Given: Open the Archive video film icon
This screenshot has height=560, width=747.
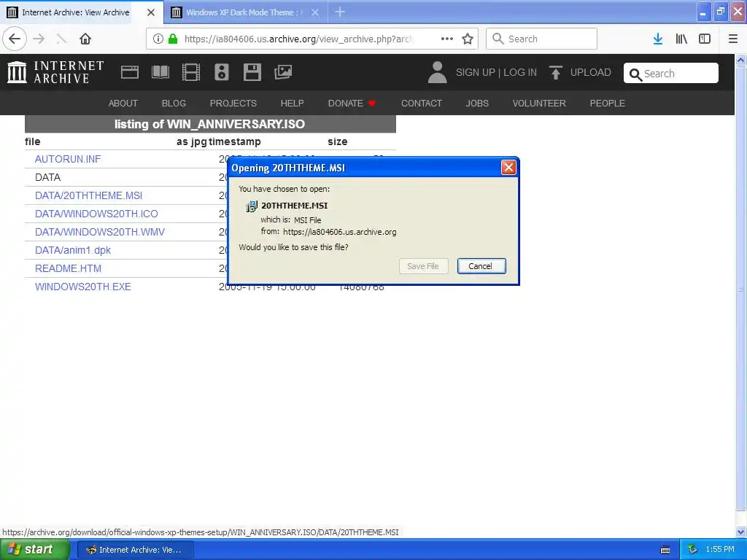Looking at the screenshot, I should [191, 72].
